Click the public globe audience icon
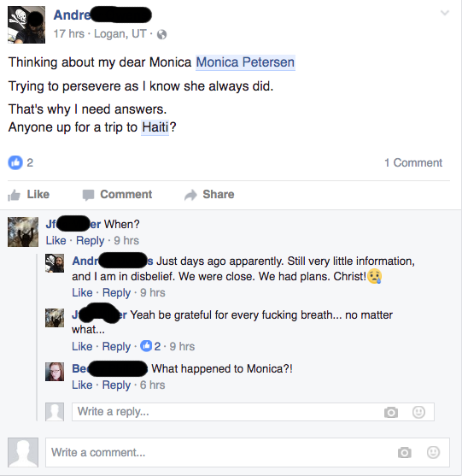This screenshot has height=476, width=462. [x=161, y=34]
